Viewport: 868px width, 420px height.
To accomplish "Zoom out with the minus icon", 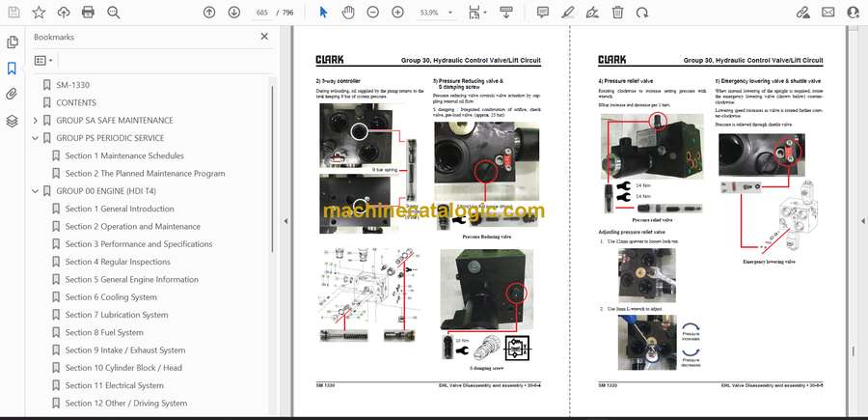I will pos(372,13).
